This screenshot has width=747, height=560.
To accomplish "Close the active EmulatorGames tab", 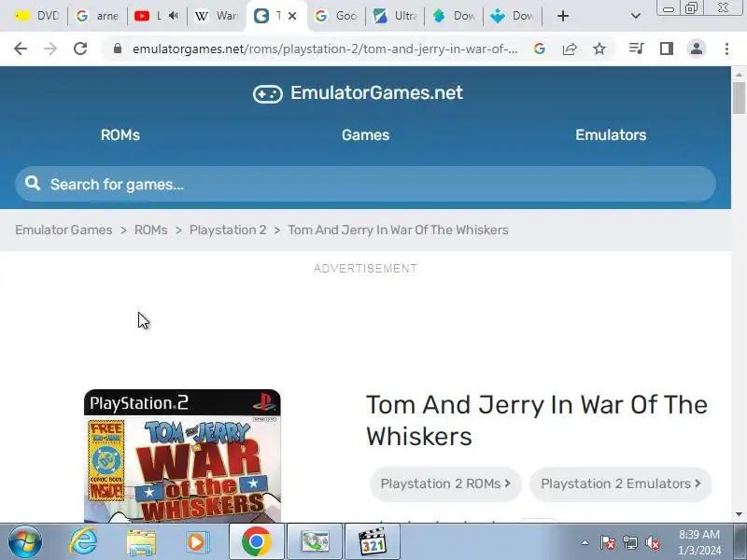I will (x=292, y=16).
